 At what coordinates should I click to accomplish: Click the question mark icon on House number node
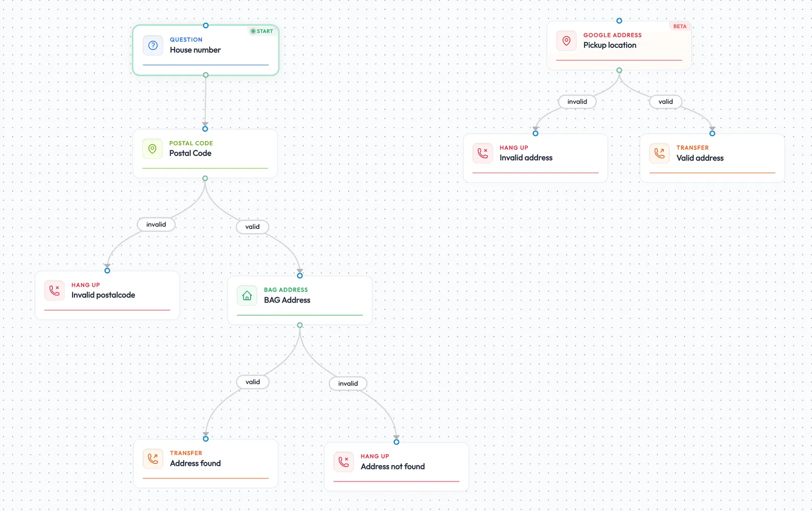(x=153, y=45)
